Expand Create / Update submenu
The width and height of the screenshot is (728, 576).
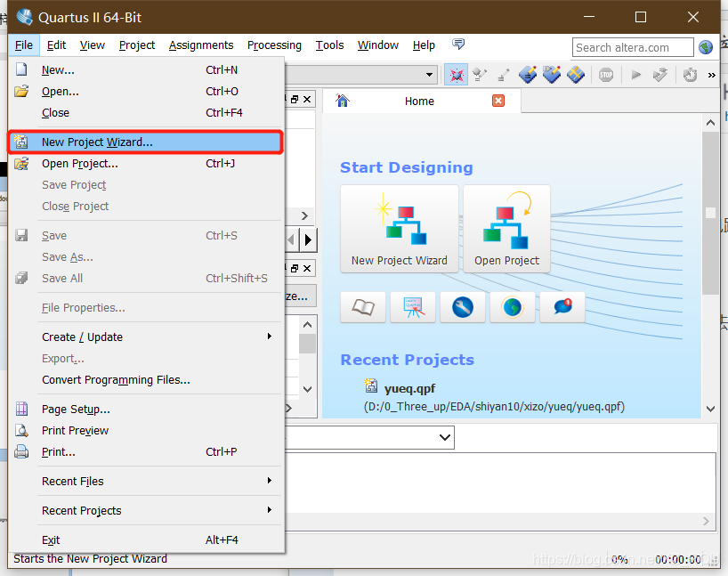coord(145,337)
